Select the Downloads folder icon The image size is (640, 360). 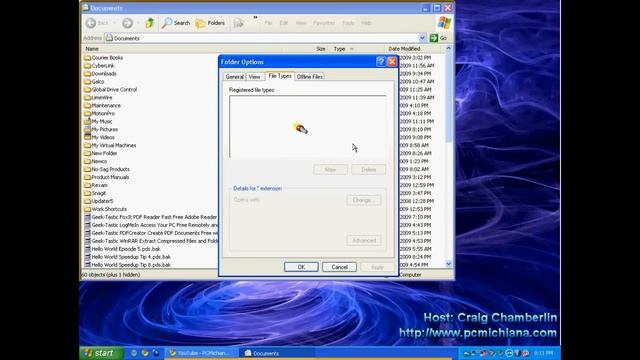[87, 73]
